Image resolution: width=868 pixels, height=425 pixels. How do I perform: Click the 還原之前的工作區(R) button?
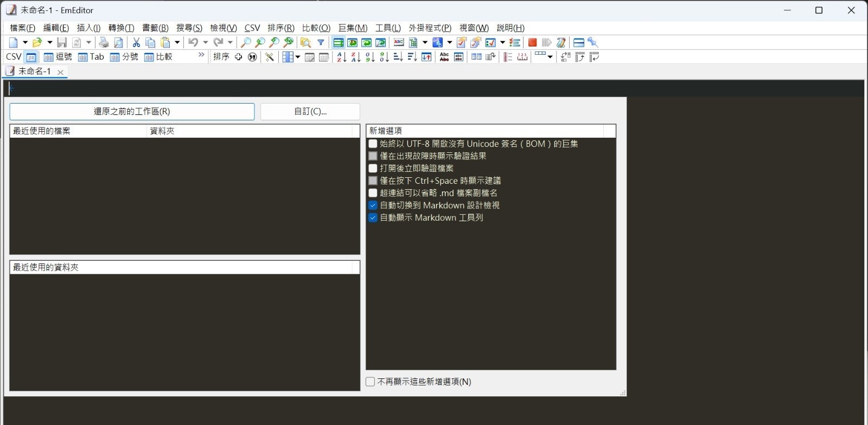coord(132,112)
